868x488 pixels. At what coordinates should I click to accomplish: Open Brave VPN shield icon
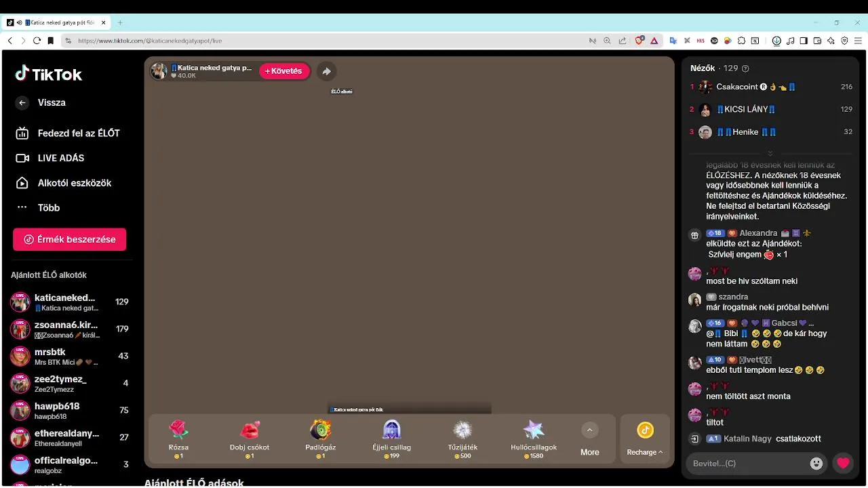(x=844, y=41)
